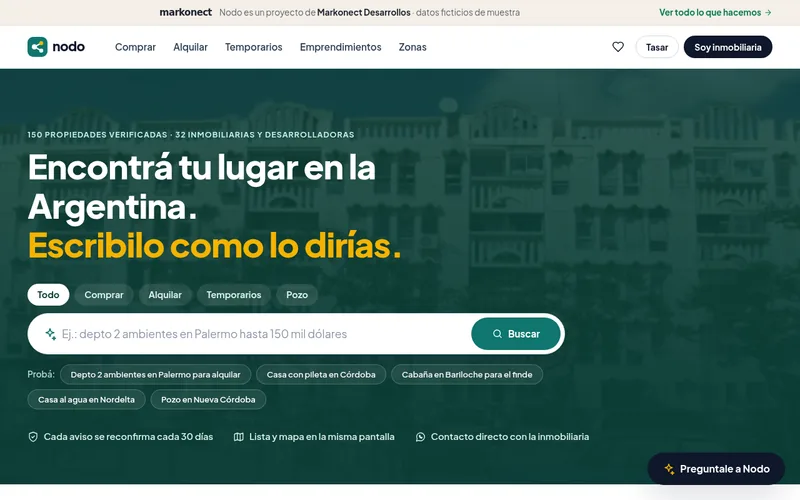Click 'Cada aviso se reconfirma cada 30 días' text
Image resolution: width=800 pixels, height=500 pixels.
(x=128, y=437)
